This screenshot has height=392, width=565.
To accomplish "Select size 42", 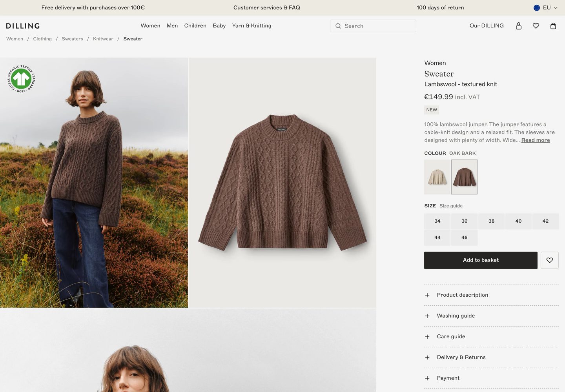I will tap(546, 221).
